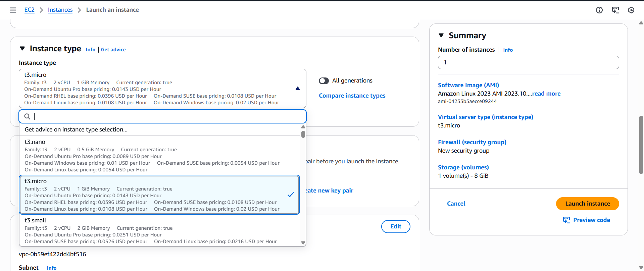Image resolution: width=644 pixels, height=271 pixels.
Task: Click the Cancel button
Action: tap(456, 204)
